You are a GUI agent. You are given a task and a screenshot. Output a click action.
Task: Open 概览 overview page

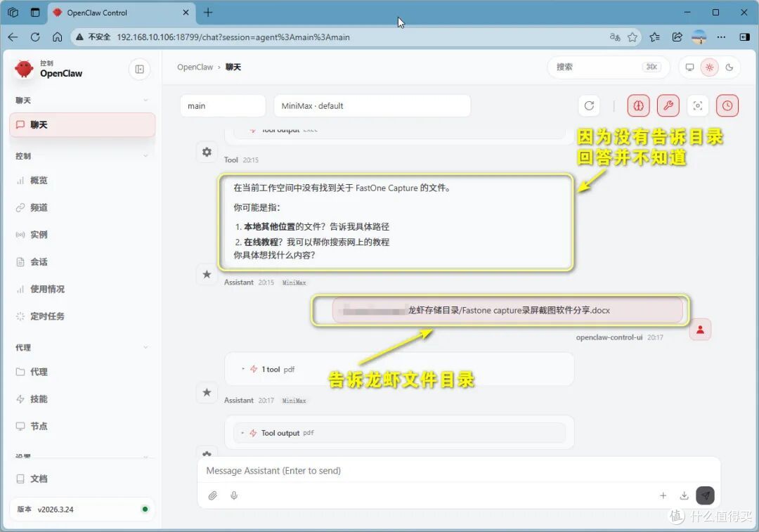82,181
